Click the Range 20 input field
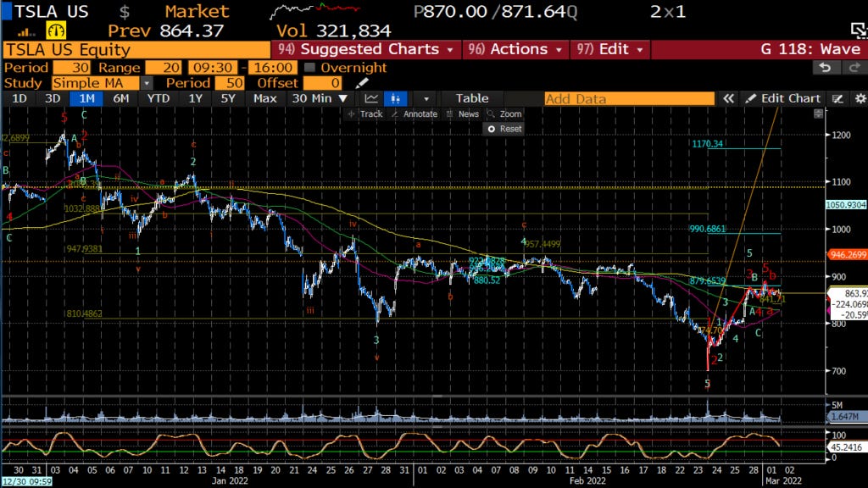868x488 pixels. [x=164, y=68]
